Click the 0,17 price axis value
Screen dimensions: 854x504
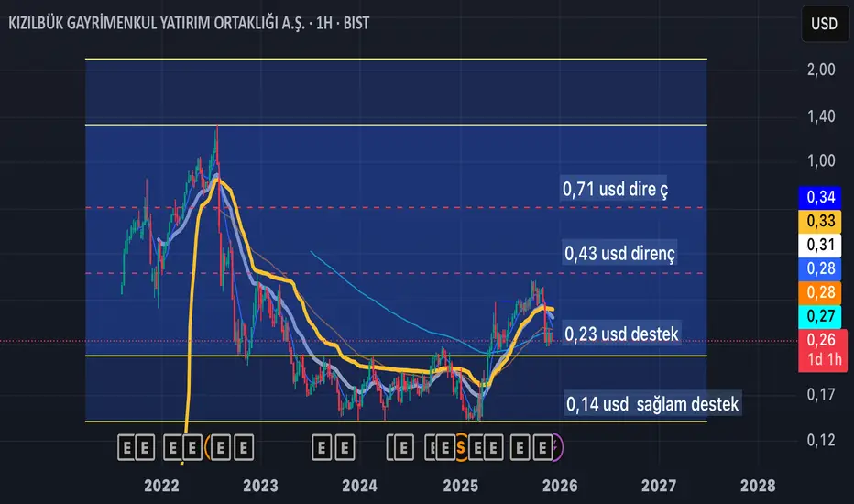[x=821, y=394]
